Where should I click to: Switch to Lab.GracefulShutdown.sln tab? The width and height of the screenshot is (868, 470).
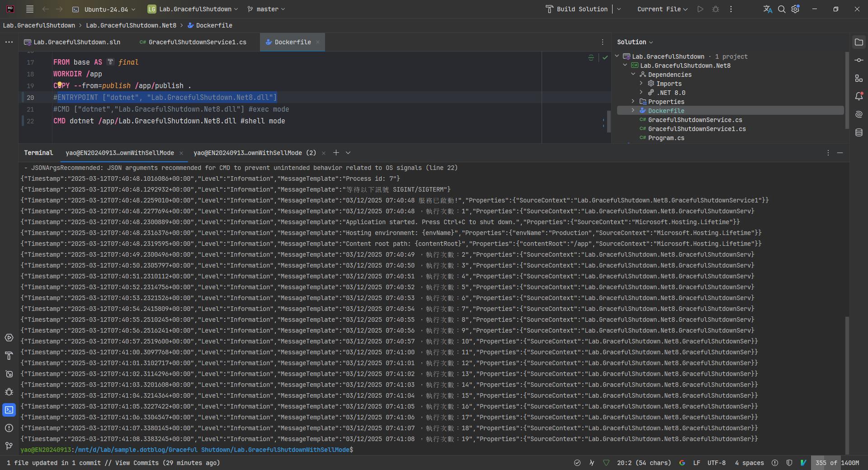tap(72, 42)
